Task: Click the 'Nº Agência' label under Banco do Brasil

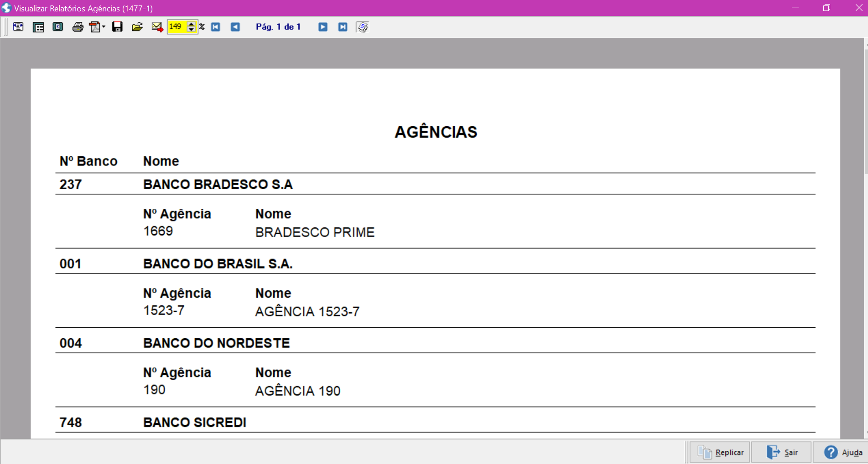Action: 177,293
